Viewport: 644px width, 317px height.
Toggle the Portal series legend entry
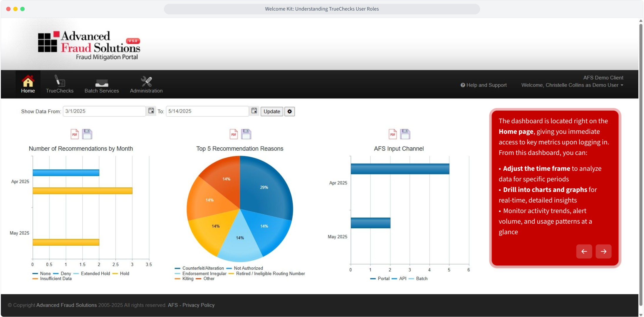click(x=380, y=279)
